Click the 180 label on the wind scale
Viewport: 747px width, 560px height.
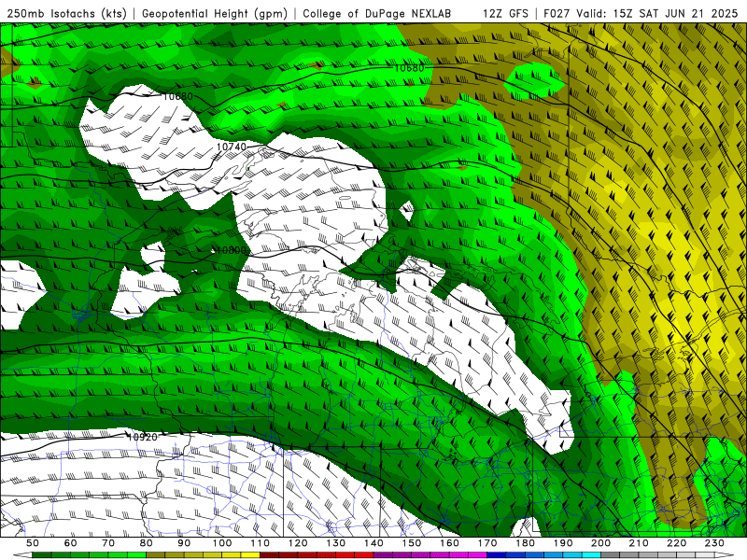pyautogui.click(x=525, y=543)
